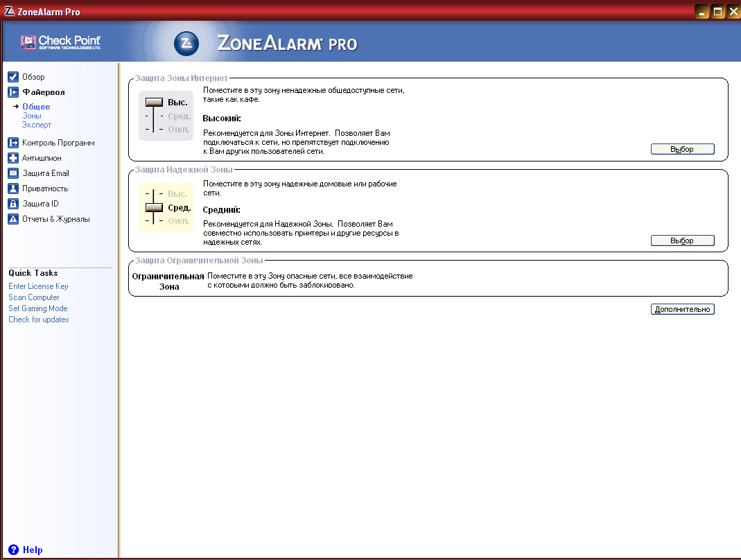Open Enter License Key quick task
The width and height of the screenshot is (741, 560).
pos(38,286)
